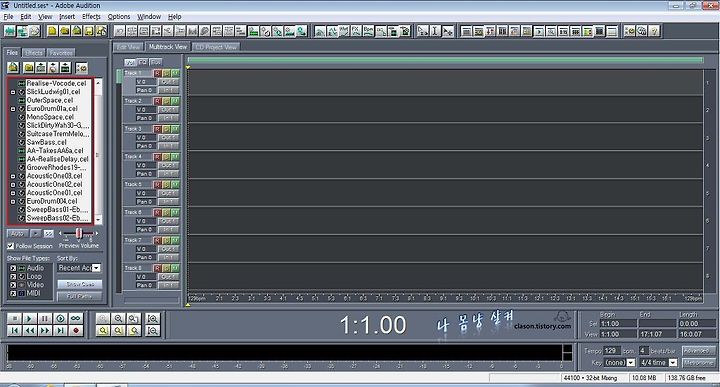
Task: Toggle Loop file type checkbox
Action: pyautogui.click(x=13, y=276)
